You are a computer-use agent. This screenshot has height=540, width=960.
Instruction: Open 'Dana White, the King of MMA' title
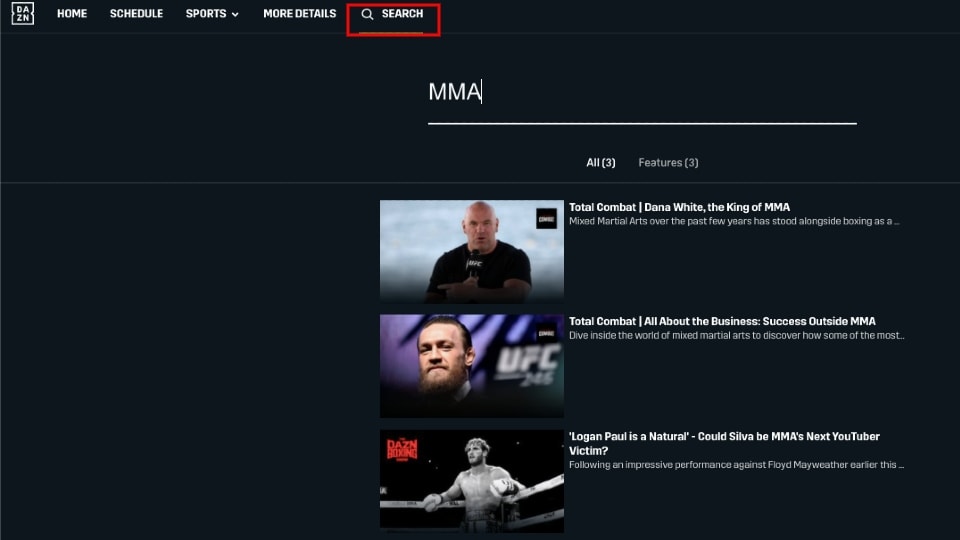679,207
